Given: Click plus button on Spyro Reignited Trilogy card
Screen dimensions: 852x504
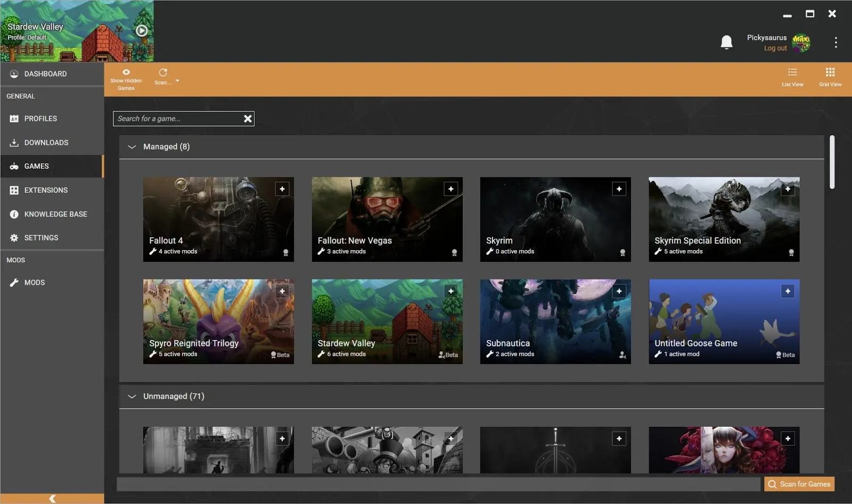Looking at the screenshot, I should [282, 291].
